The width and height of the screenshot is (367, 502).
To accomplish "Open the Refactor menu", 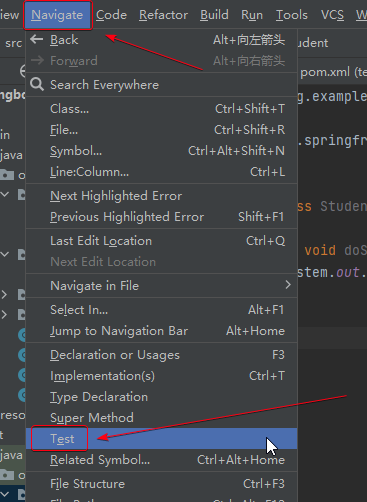I will 163,15.
